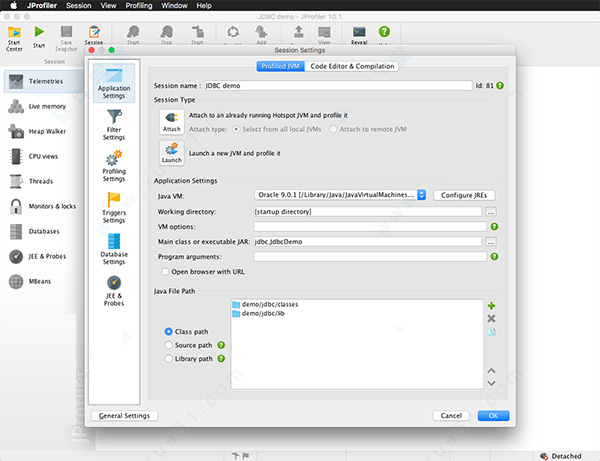Browse for working directory with ellipsis button

point(491,212)
